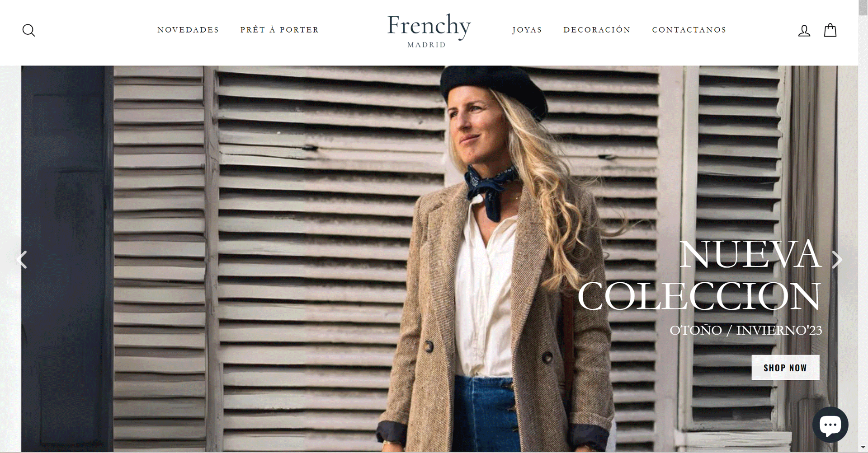Open the Novedades menu
The height and width of the screenshot is (453, 868).
click(188, 30)
